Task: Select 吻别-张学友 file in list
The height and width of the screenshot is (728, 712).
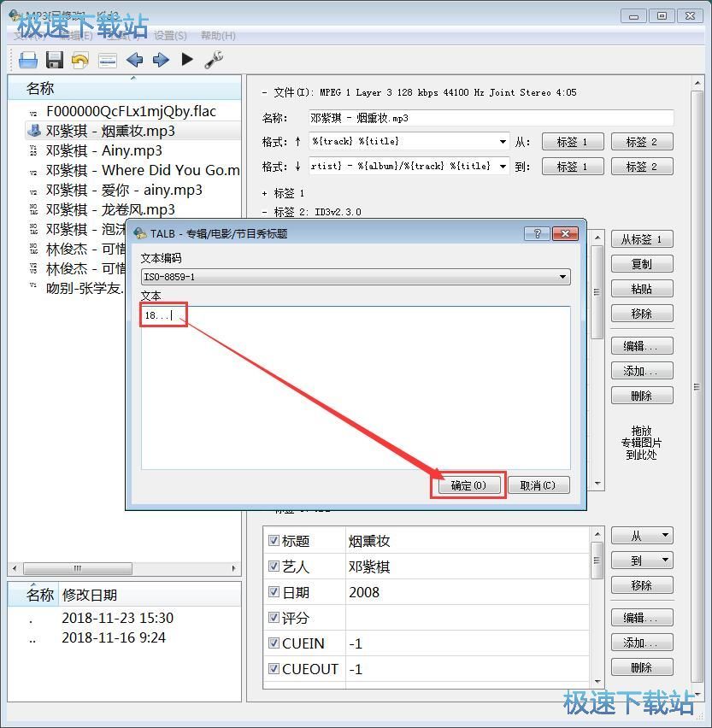Action: tap(85, 288)
